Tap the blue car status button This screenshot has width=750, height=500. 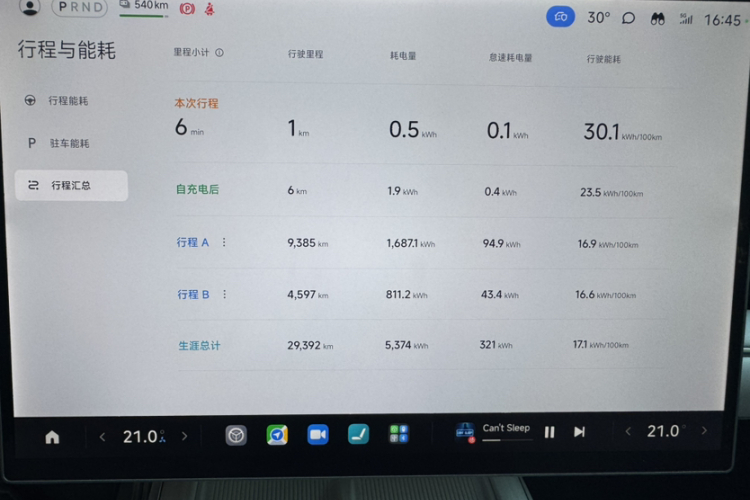pos(561,17)
